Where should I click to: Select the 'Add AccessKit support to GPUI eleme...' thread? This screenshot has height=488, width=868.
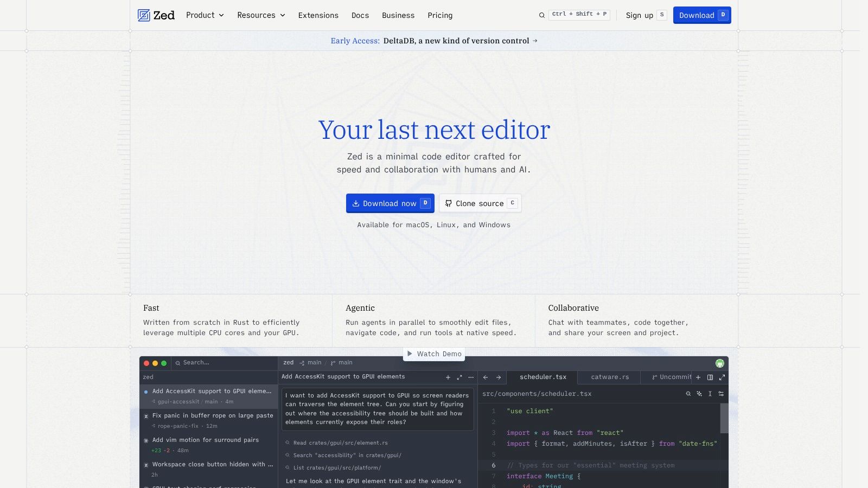point(209,396)
